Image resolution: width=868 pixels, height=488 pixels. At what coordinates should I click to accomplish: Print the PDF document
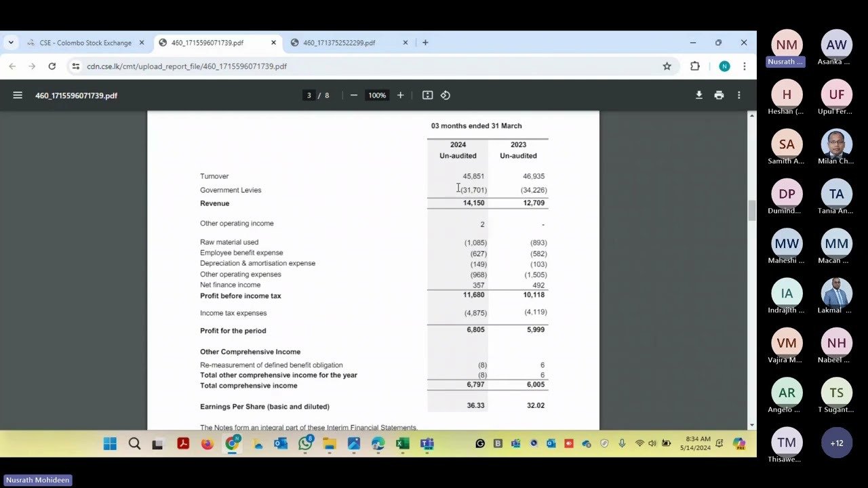click(719, 95)
